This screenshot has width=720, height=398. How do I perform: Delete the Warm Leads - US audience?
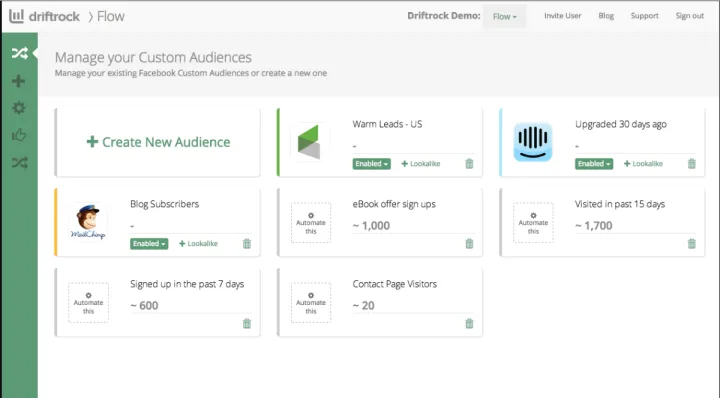pyautogui.click(x=469, y=163)
